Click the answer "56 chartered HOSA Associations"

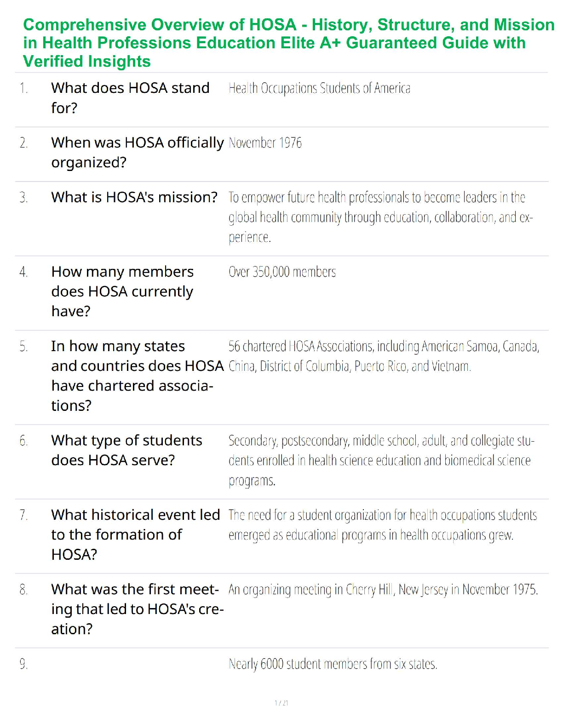pos(383,356)
